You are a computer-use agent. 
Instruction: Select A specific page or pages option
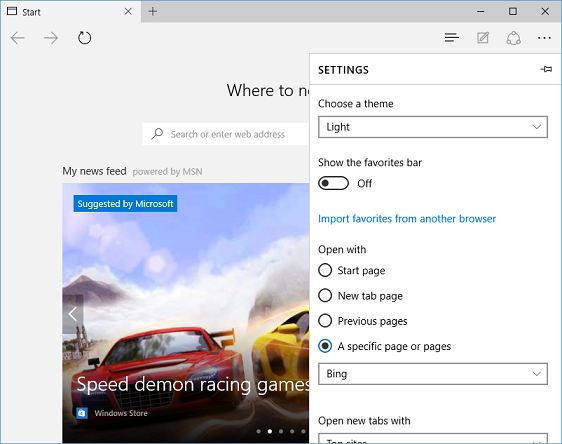point(325,346)
